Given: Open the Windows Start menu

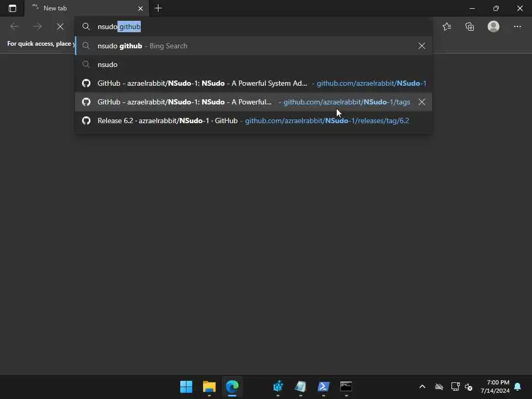Looking at the screenshot, I should click(x=187, y=387).
